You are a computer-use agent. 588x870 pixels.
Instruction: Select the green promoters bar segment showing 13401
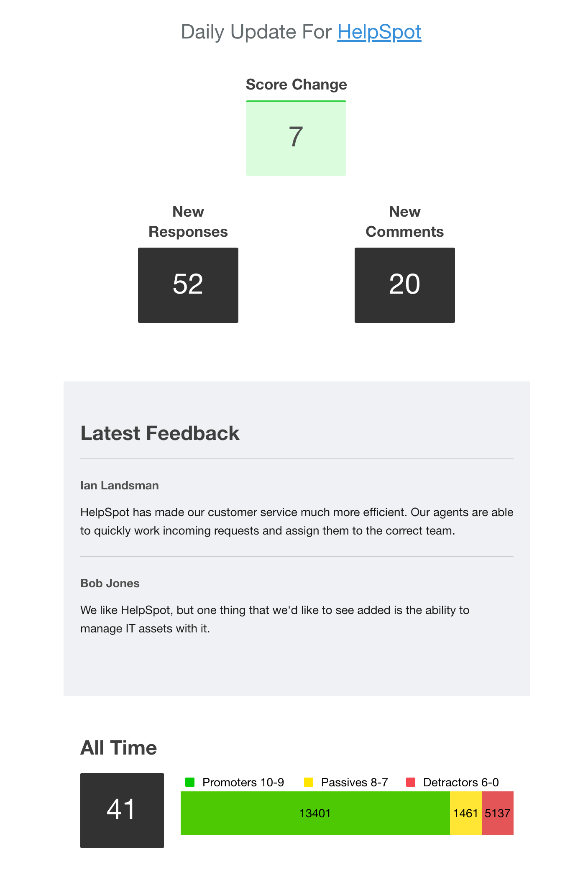click(315, 813)
